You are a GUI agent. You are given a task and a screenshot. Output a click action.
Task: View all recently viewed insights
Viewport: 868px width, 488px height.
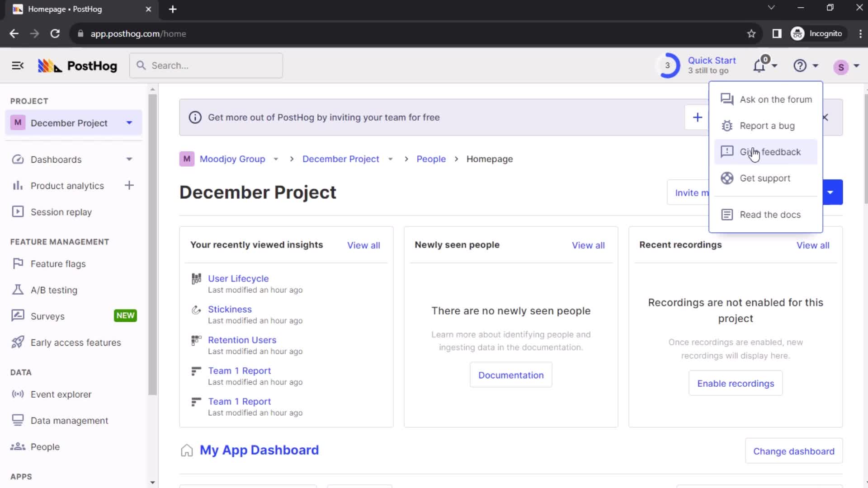(x=363, y=245)
